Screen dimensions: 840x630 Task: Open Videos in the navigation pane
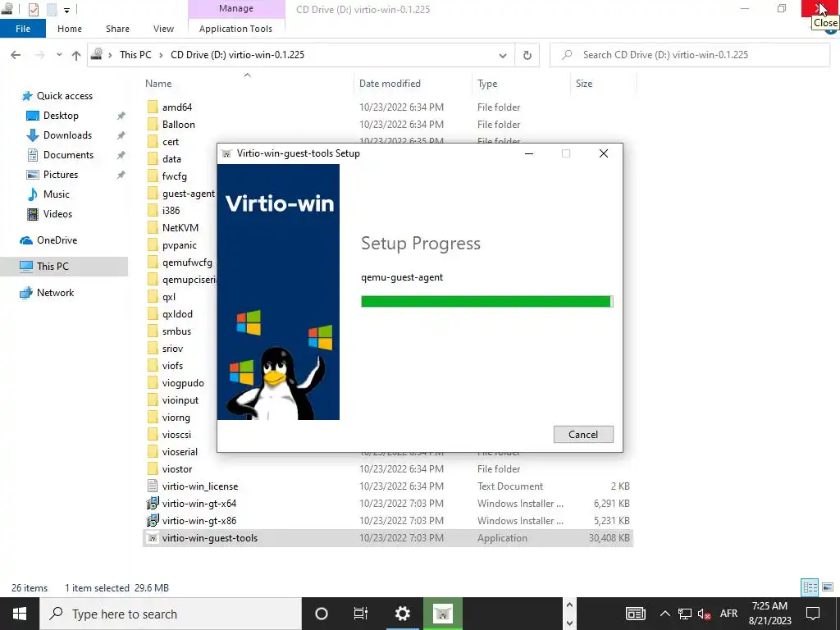57,214
